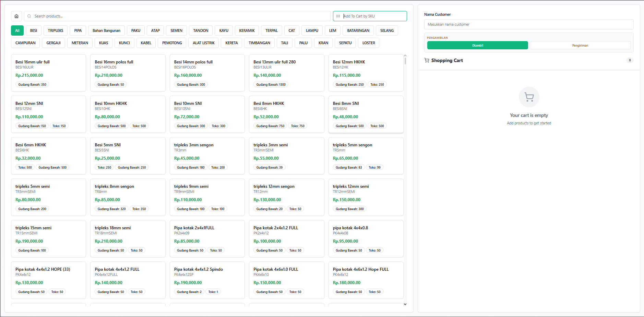The height and width of the screenshot is (317, 644).
Task: Filter by Bahan Bangunan category
Action: [106, 31]
